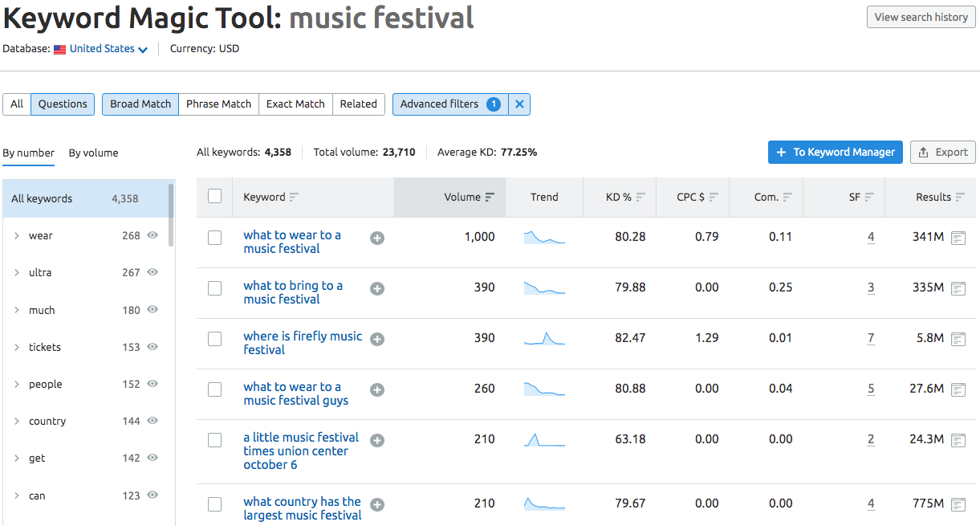Open SERP results icon for 341M row

(958, 238)
